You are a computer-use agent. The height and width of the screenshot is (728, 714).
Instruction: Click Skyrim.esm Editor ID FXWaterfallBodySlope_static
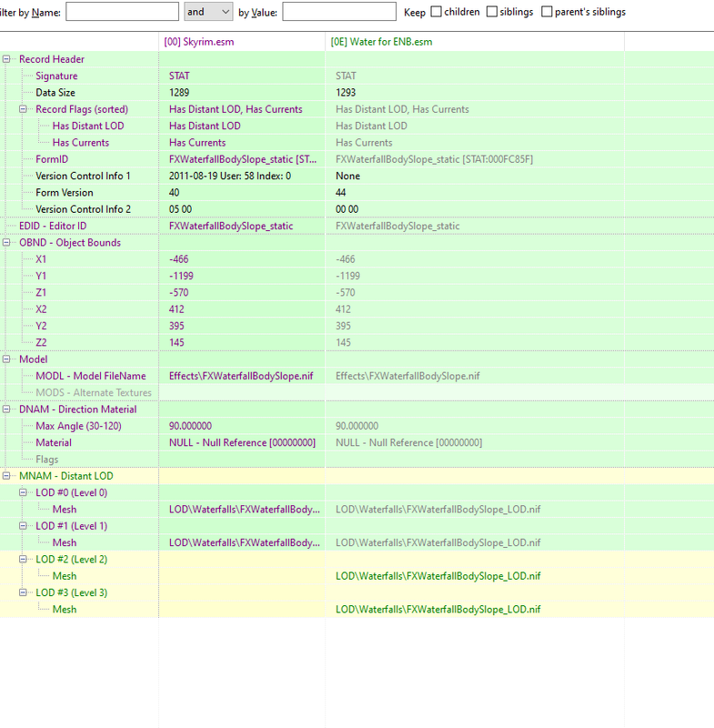click(231, 226)
